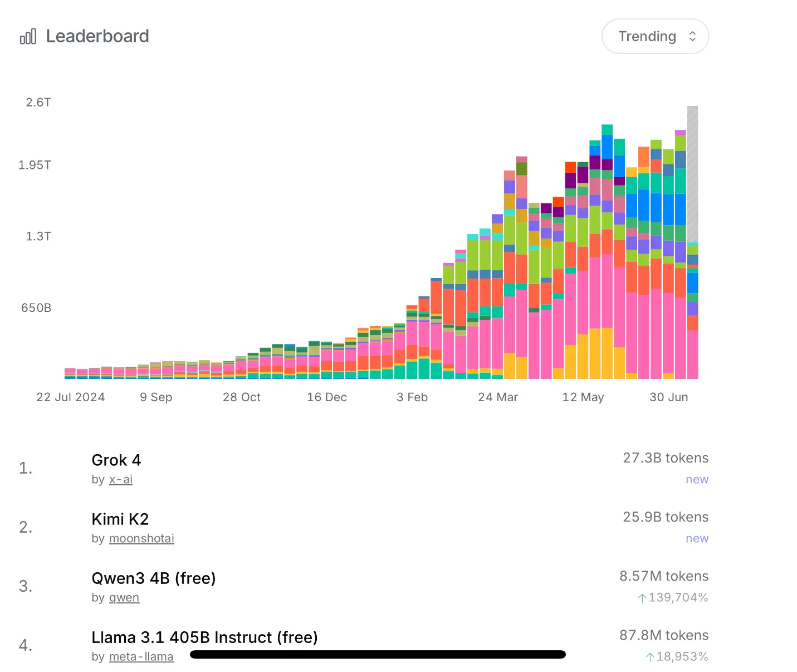Click the 27.3B tokens value
This screenshot has width=797, height=672.
666,458
